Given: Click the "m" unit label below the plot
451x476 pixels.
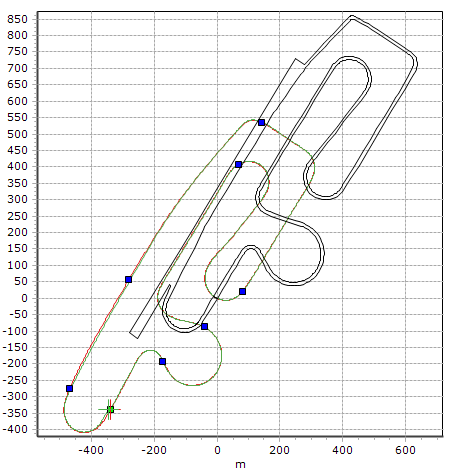Looking at the screenshot, I should click(x=240, y=464).
